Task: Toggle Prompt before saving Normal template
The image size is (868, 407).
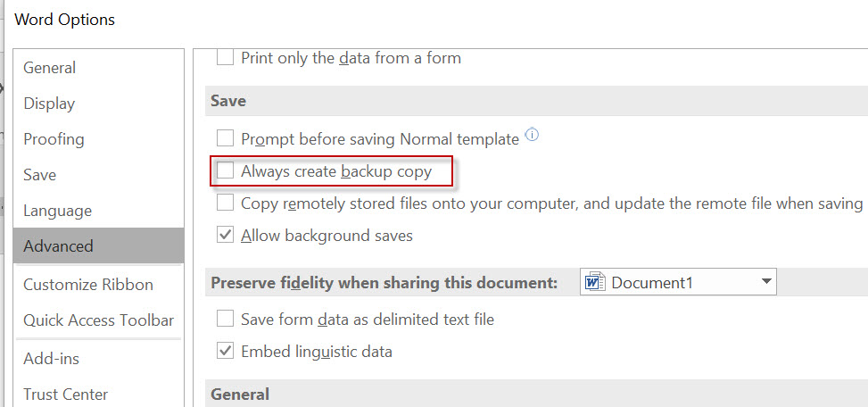Action: pyautogui.click(x=225, y=137)
